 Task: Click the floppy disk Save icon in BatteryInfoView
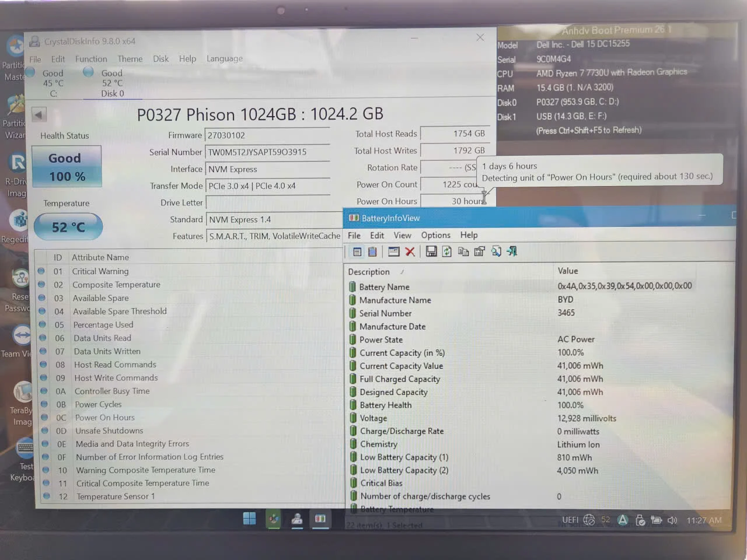click(x=431, y=251)
